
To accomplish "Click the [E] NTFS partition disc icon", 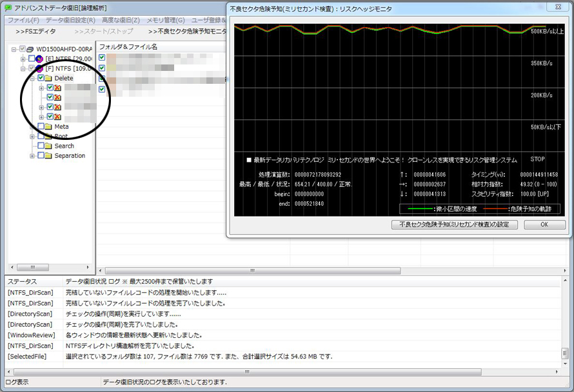I will pos(39,59).
